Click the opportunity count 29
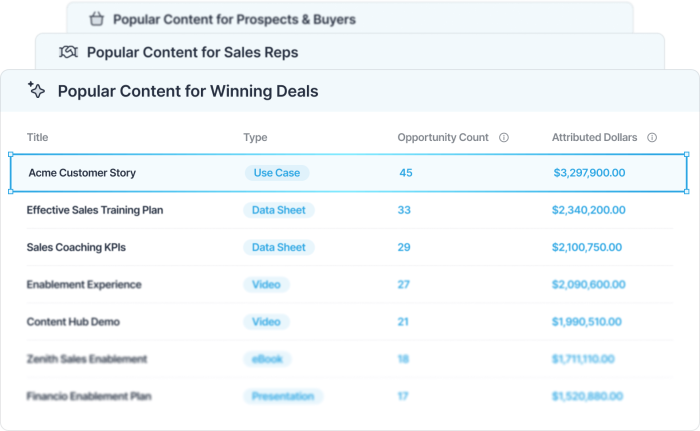 tap(404, 247)
